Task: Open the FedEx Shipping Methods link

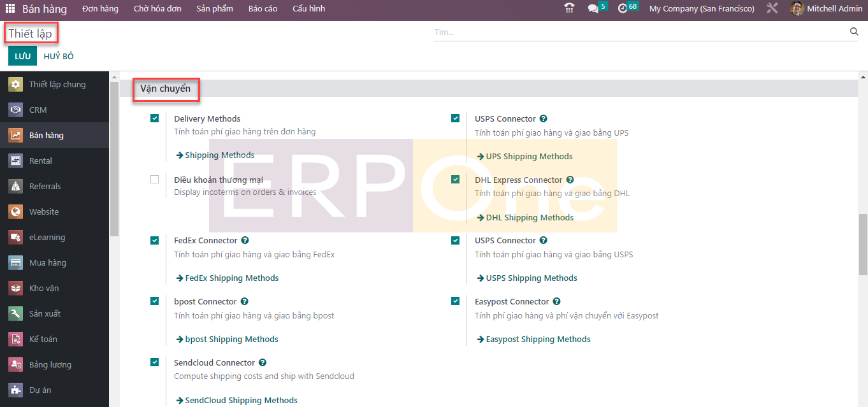Action: click(231, 278)
